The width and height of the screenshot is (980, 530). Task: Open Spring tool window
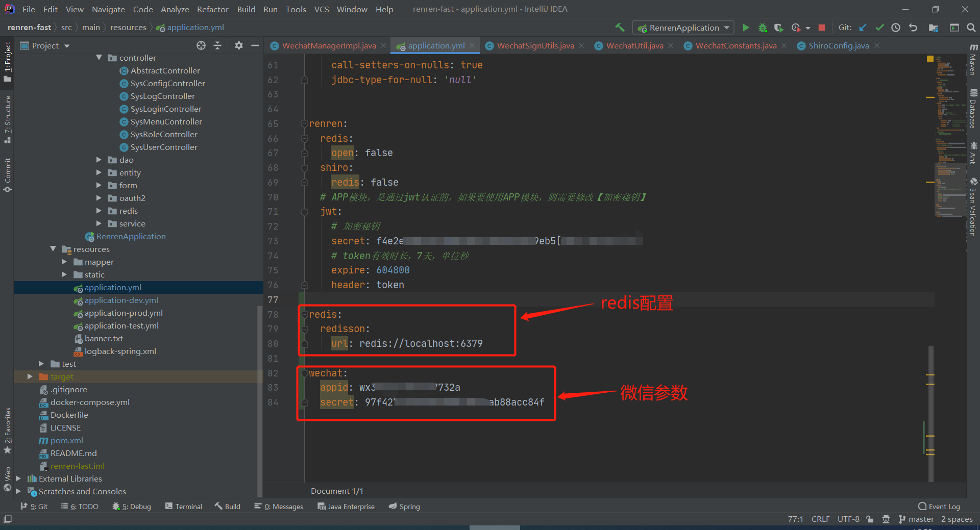coord(404,507)
